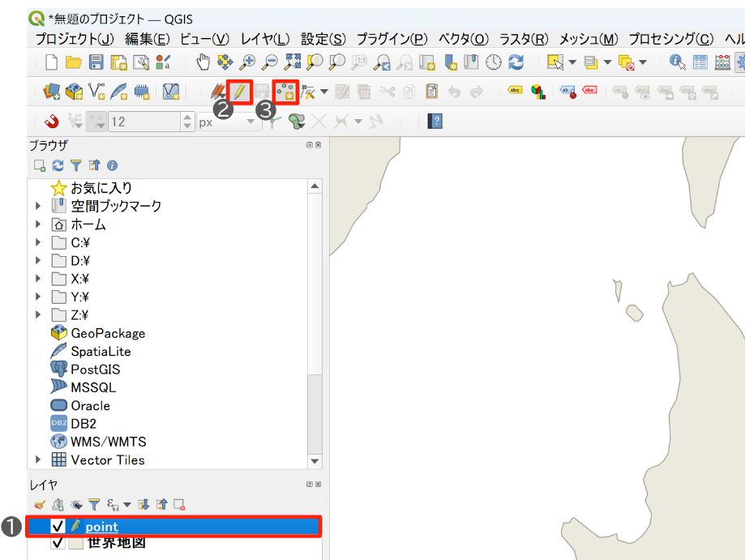Expand the ホーム tree node
Viewport: 745px width, 560px height.
tap(38, 224)
